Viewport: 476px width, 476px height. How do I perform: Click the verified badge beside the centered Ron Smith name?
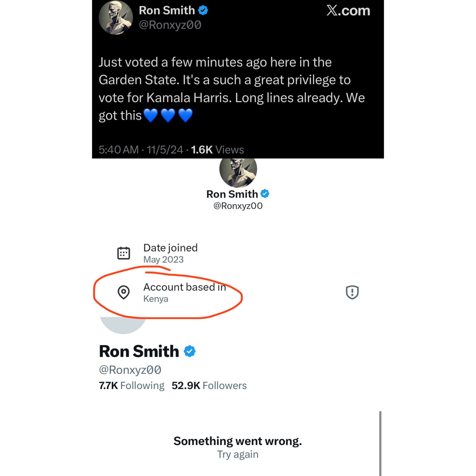[x=265, y=194]
